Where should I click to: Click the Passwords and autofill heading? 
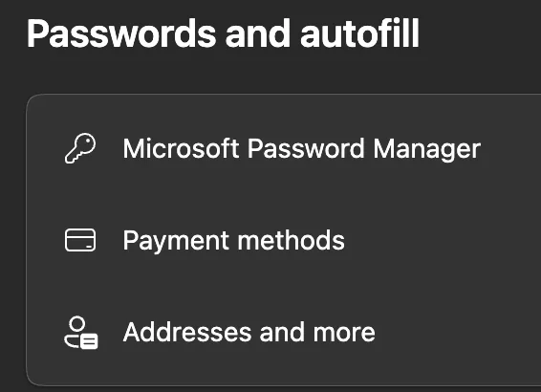click(223, 33)
